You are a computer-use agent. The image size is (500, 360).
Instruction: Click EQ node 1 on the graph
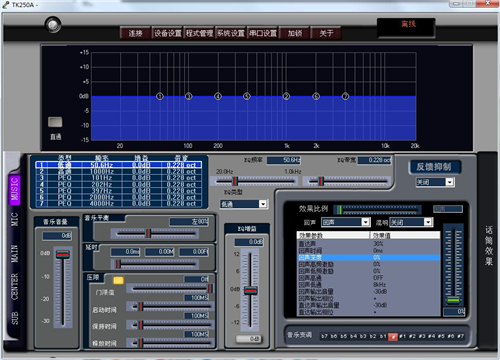point(160,96)
